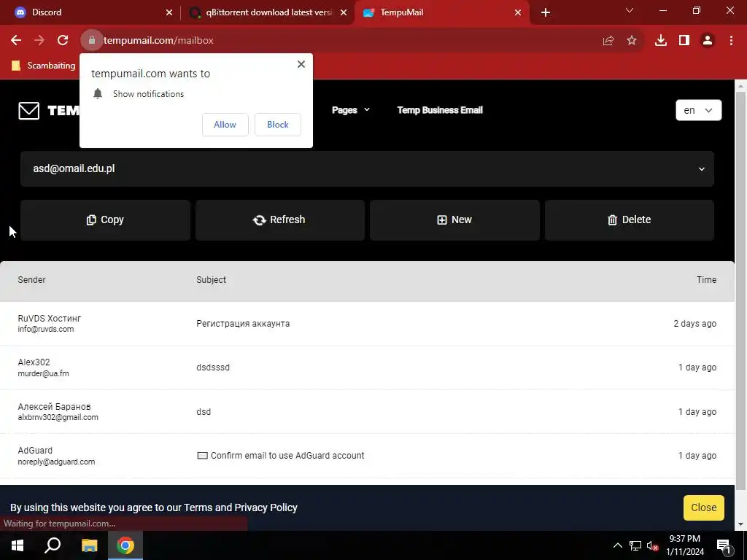Open the Chrome profile avatar
The height and width of the screenshot is (560, 747).
point(708,41)
